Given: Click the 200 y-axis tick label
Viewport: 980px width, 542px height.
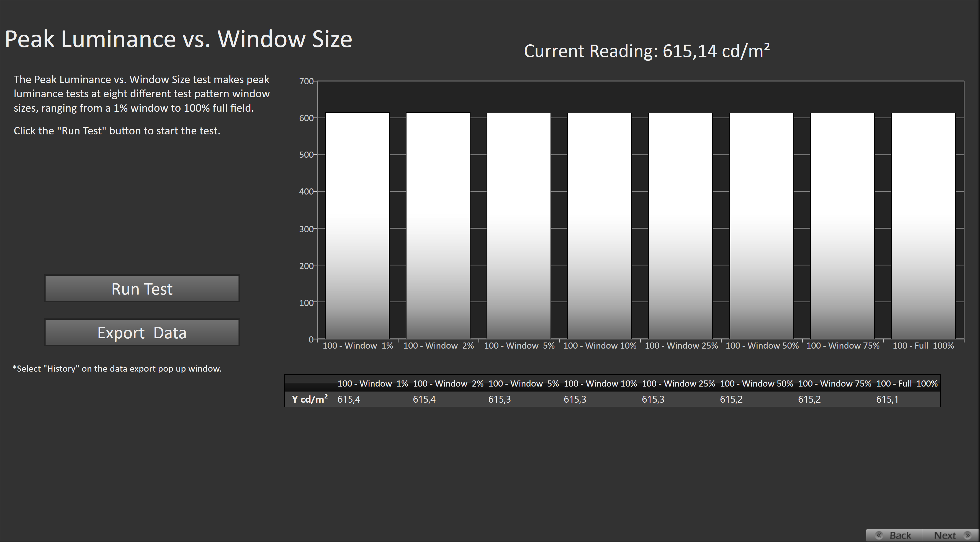Looking at the screenshot, I should pos(306,266).
